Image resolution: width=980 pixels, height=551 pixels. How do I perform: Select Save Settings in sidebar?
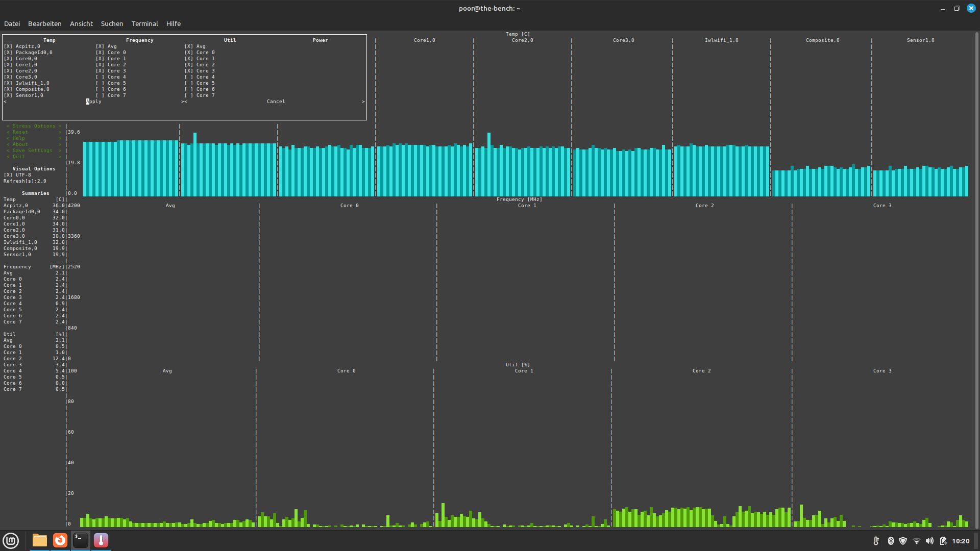coord(32,151)
